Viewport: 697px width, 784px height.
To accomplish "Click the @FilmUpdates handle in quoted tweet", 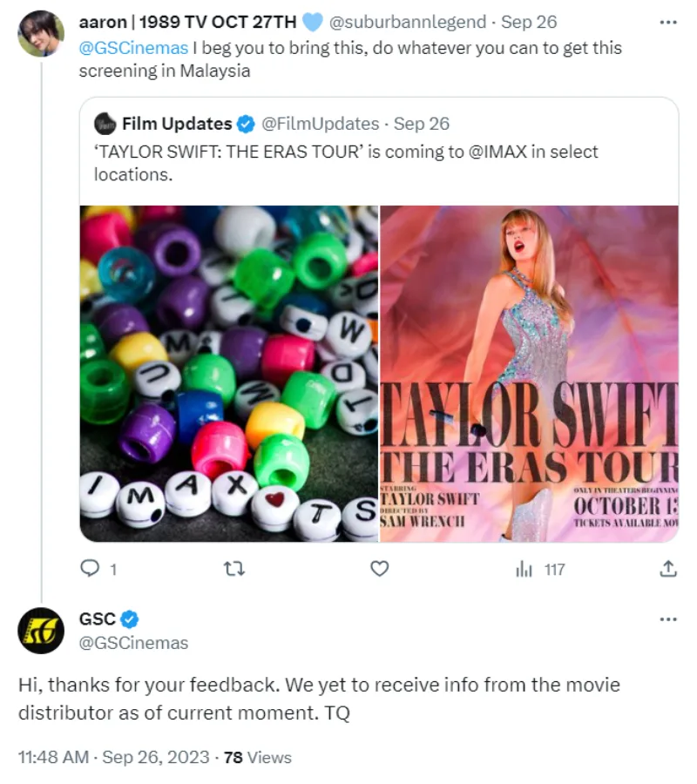I will click(320, 124).
